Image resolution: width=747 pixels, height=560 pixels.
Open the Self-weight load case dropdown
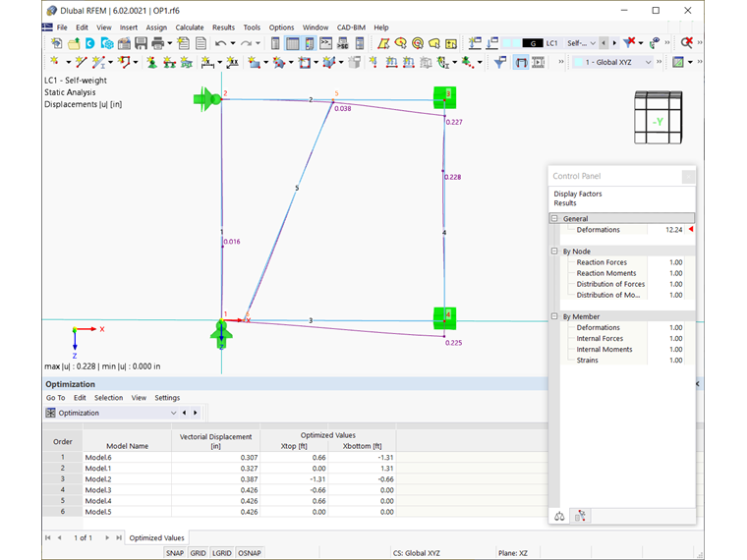581,43
